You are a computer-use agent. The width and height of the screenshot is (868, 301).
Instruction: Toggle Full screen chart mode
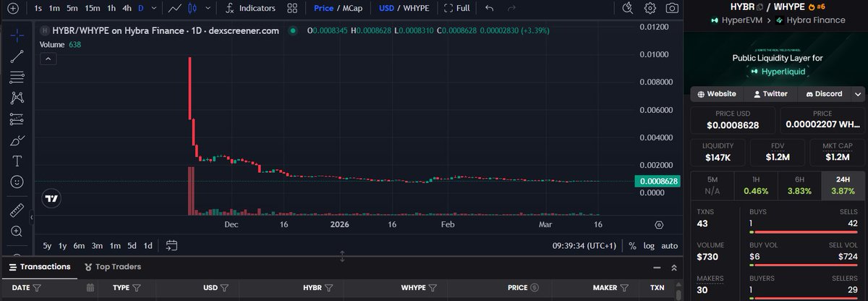456,9
